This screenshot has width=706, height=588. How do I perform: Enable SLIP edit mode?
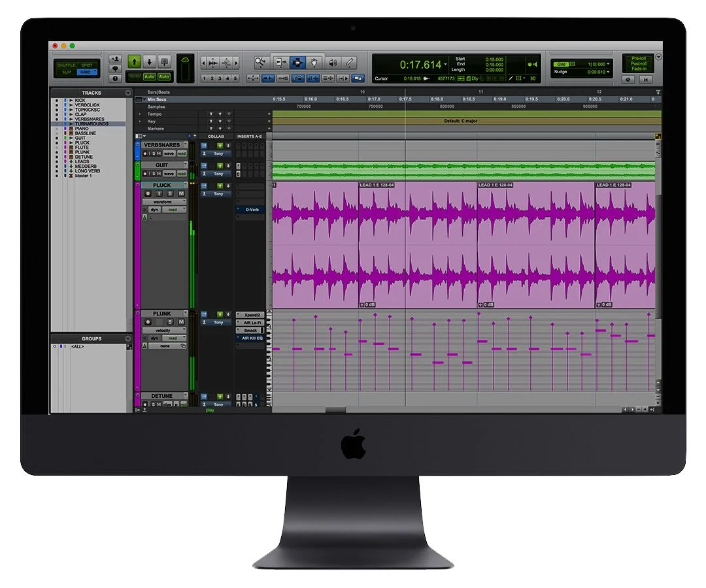coord(66,72)
